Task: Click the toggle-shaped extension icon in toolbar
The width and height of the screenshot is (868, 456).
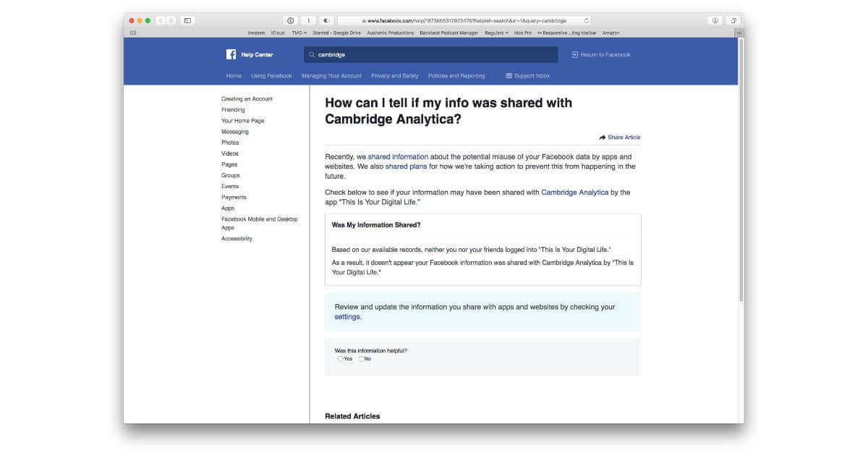Action: [326, 20]
